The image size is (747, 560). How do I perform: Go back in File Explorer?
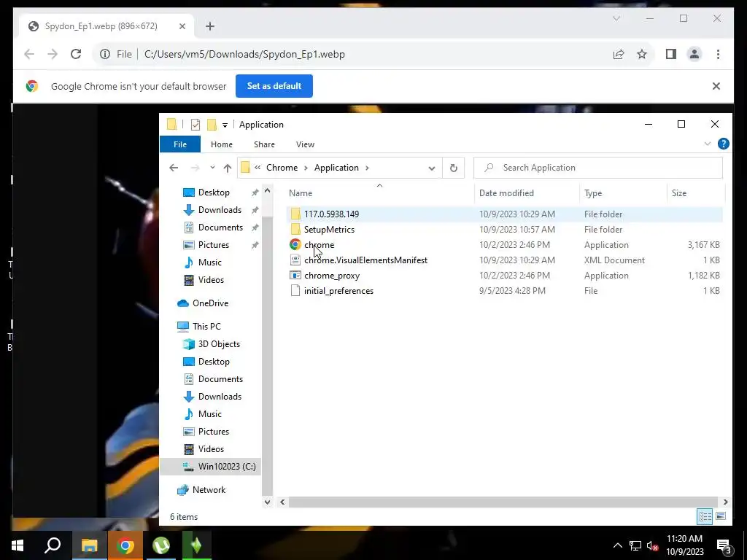coord(174,168)
